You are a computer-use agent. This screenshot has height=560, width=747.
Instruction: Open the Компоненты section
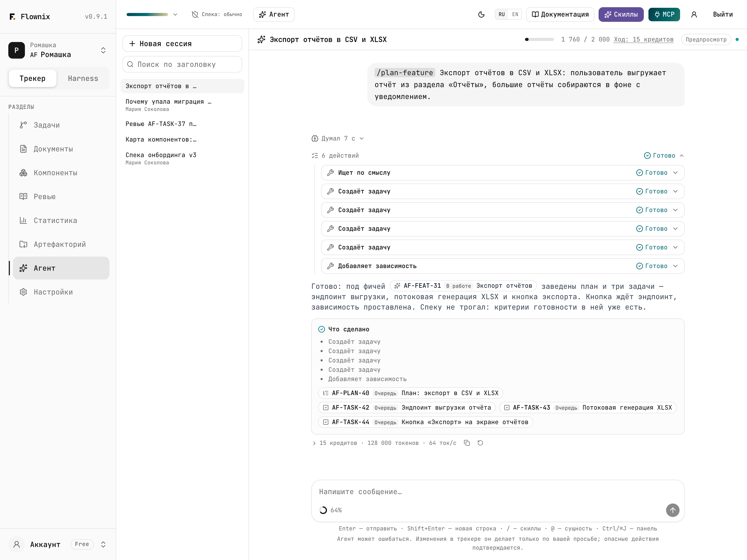(x=61, y=173)
